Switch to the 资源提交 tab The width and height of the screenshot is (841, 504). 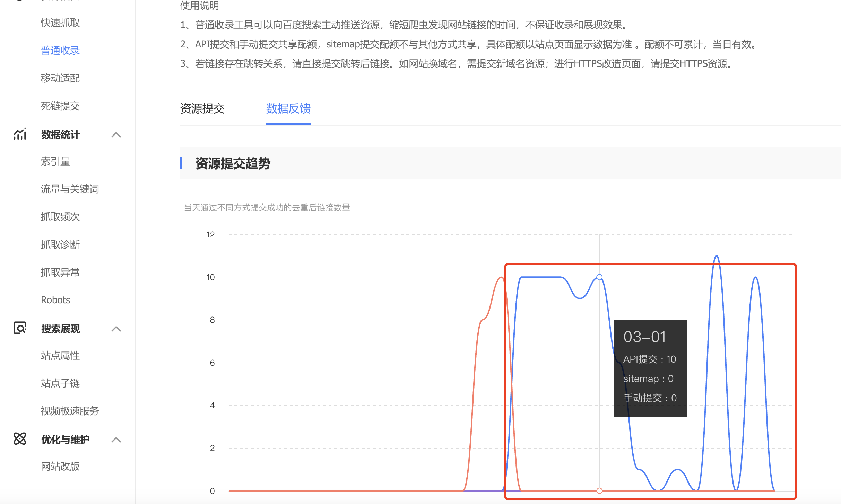click(x=202, y=109)
